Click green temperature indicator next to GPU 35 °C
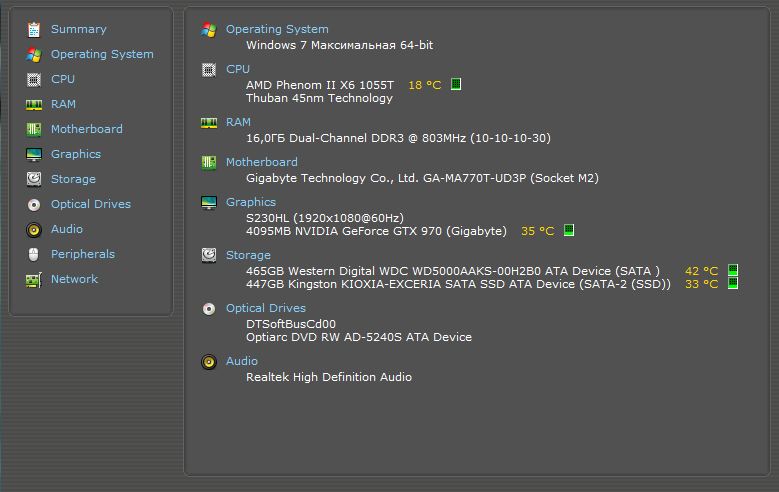Image resolution: width=779 pixels, height=492 pixels. (x=569, y=230)
